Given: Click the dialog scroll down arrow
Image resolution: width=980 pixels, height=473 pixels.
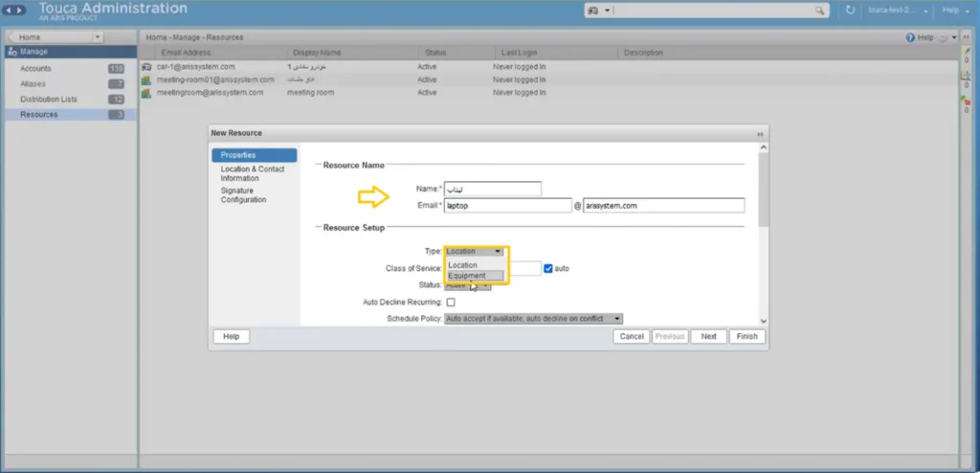Looking at the screenshot, I should click(x=763, y=321).
